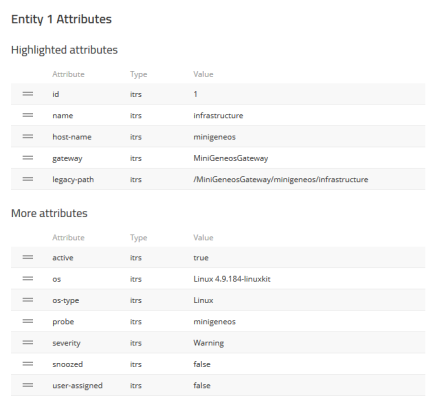
Task: Select the MiniGeneosGateway value
Action: coord(231,158)
